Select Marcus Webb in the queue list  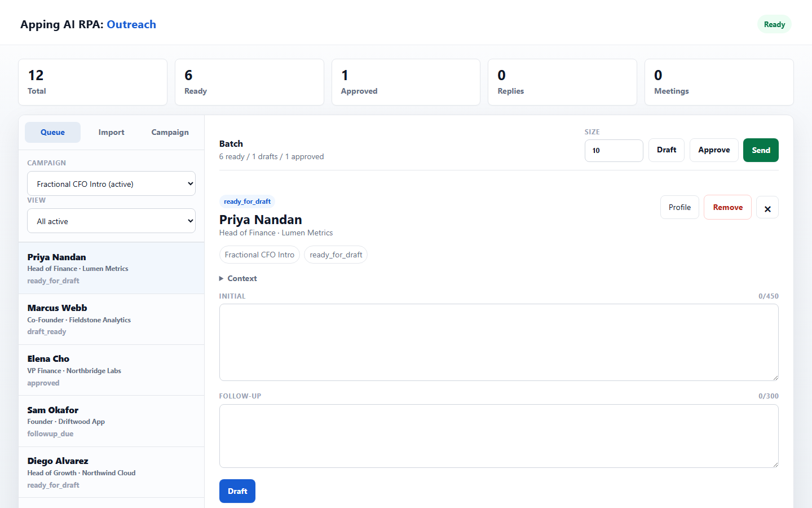pyautogui.click(x=112, y=319)
